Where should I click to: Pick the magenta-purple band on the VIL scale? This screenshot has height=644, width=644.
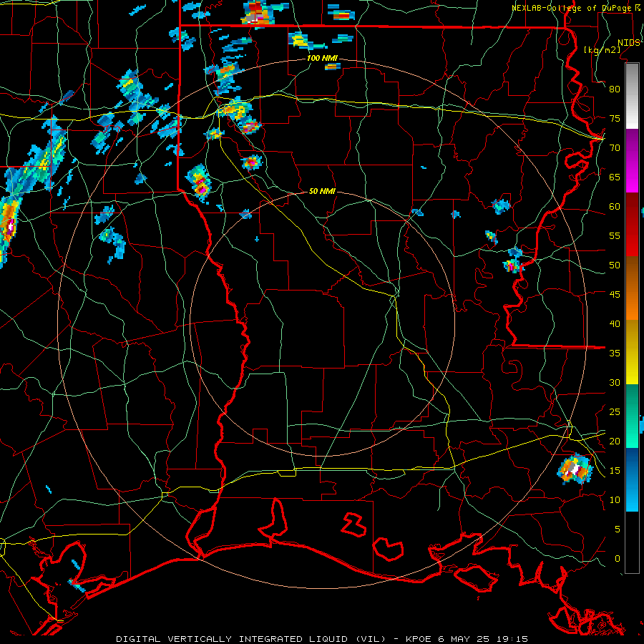(x=632, y=161)
